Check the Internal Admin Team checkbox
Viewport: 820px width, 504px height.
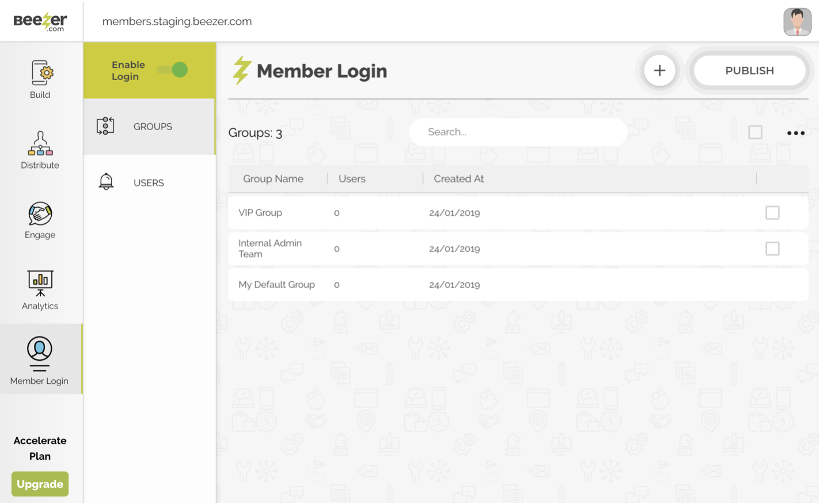(x=772, y=249)
